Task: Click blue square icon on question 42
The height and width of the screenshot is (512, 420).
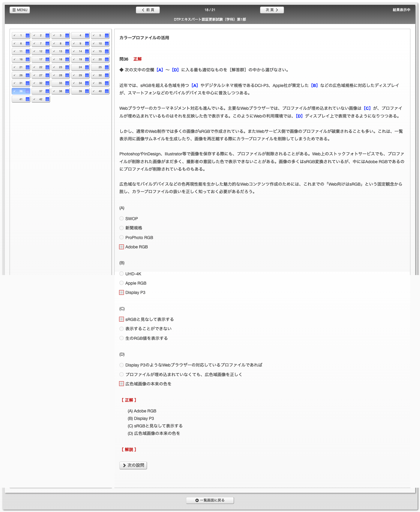Action: click(x=47, y=99)
